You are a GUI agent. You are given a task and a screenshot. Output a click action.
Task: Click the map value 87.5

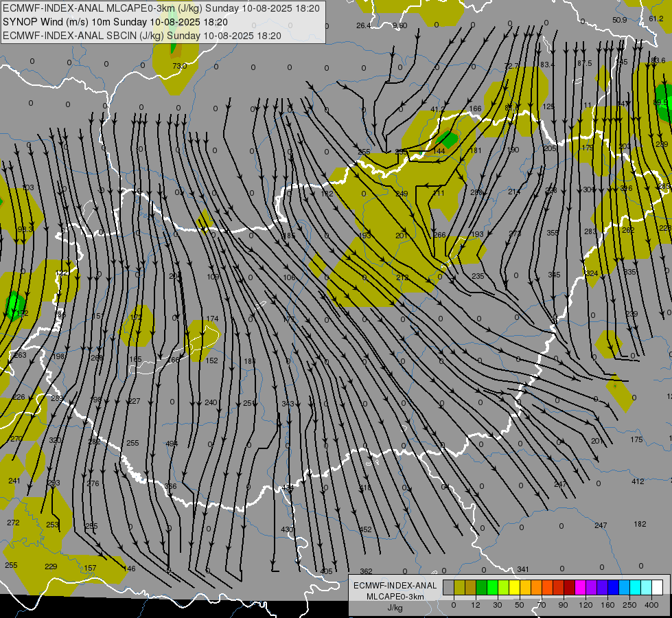tap(585, 63)
